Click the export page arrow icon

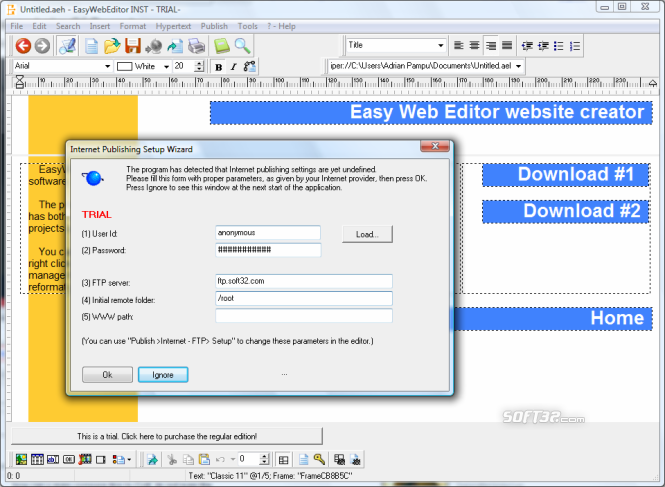point(175,46)
